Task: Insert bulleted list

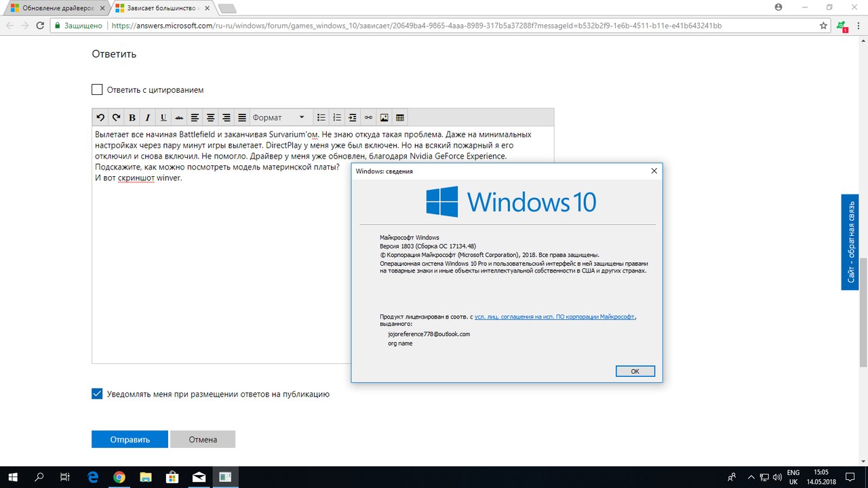Action: coord(321,117)
